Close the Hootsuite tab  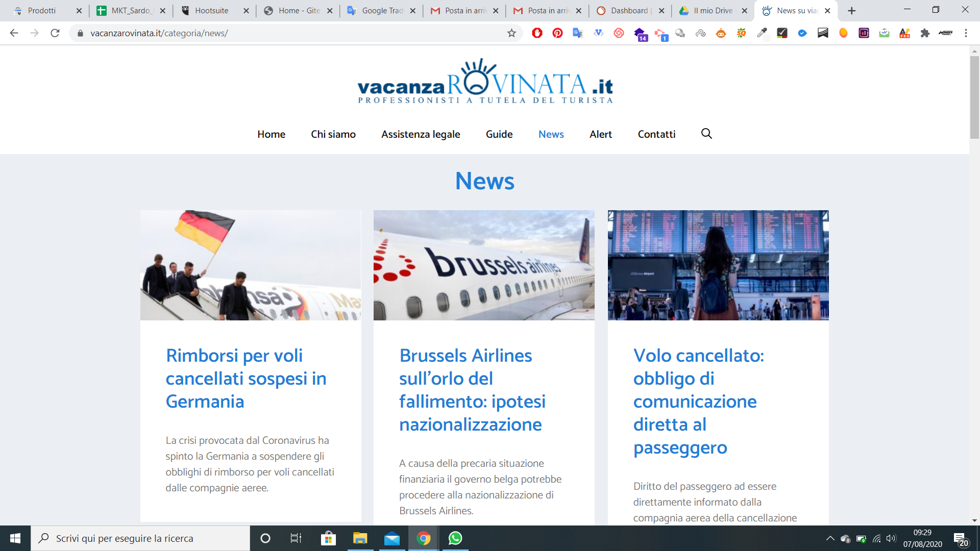(x=246, y=11)
